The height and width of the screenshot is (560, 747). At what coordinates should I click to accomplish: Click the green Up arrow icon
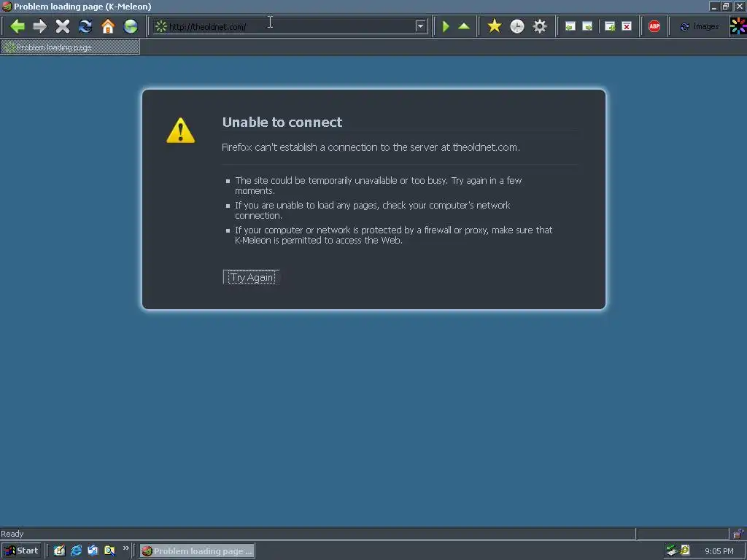click(464, 26)
